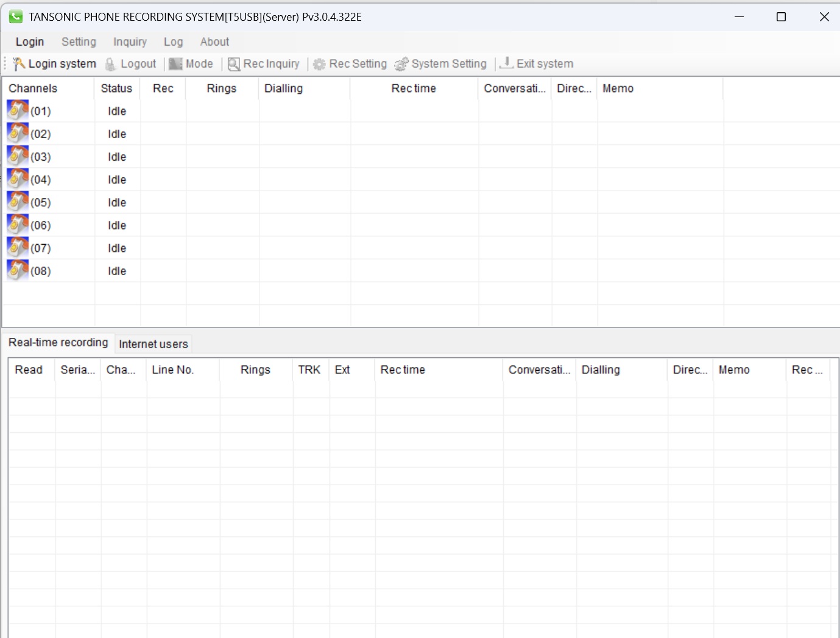Open the Login menu
The image size is (840, 638).
tap(30, 42)
